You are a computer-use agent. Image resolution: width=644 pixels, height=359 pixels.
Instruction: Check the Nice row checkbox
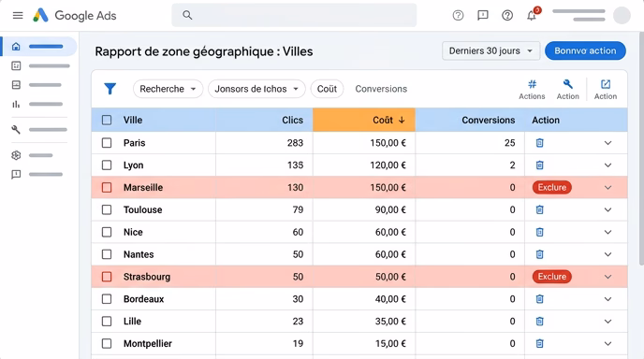click(107, 232)
